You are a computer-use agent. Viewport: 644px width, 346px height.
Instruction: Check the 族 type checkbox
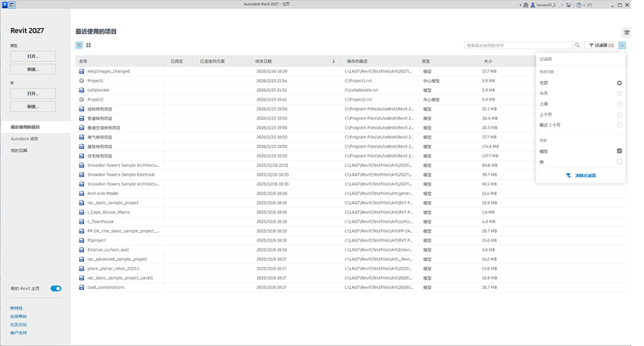point(620,161)
